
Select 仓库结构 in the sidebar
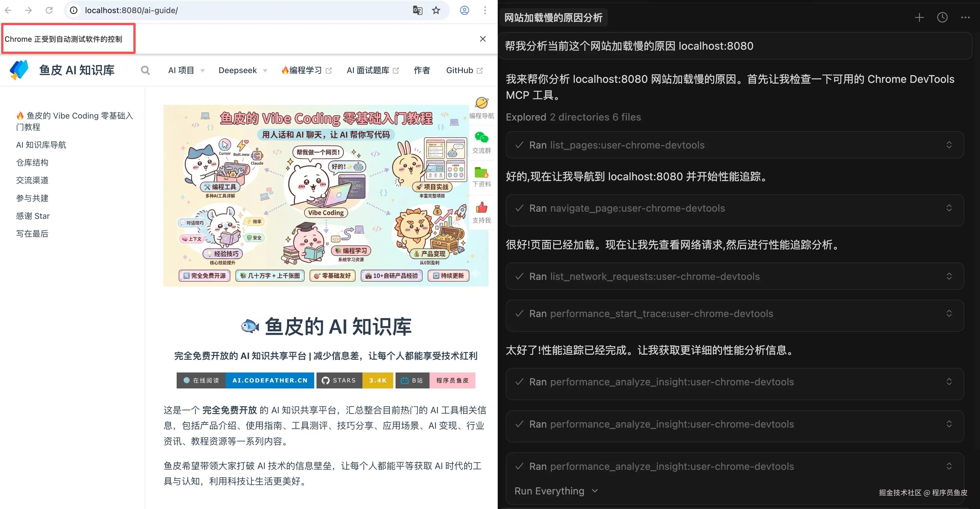click(32, 163)
